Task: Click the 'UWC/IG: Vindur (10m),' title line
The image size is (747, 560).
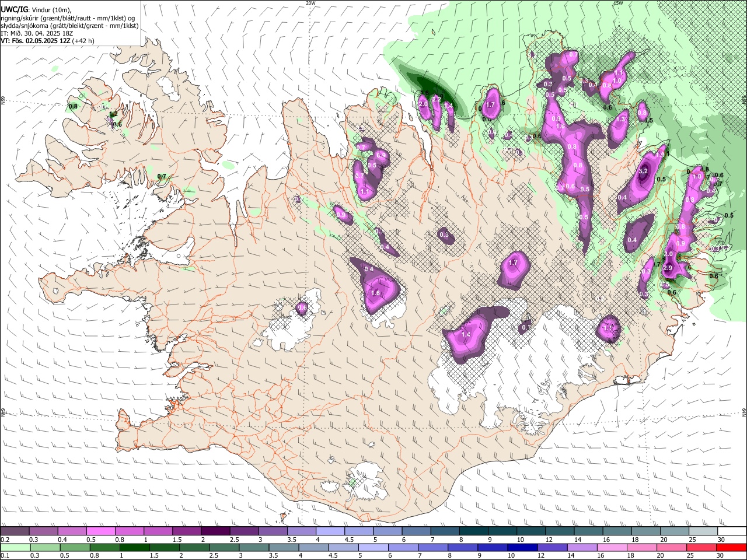Action: click(x=36, y=10)
